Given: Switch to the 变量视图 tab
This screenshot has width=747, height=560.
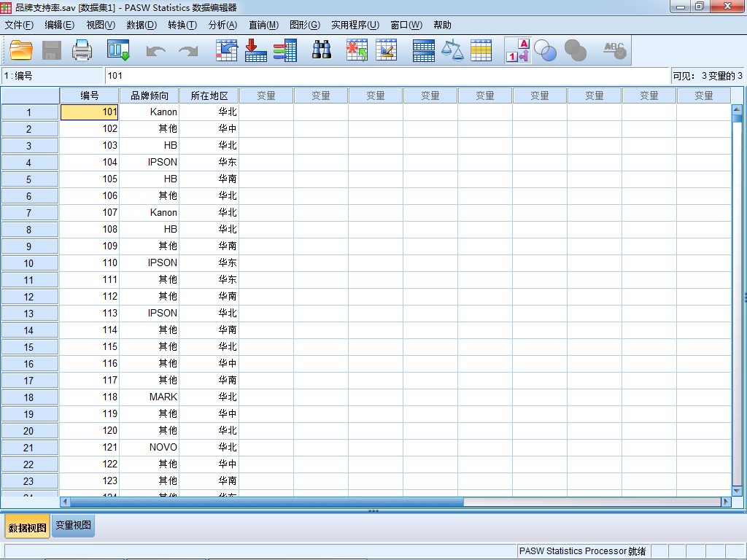Looking at the screenshot, I should 74,525.
